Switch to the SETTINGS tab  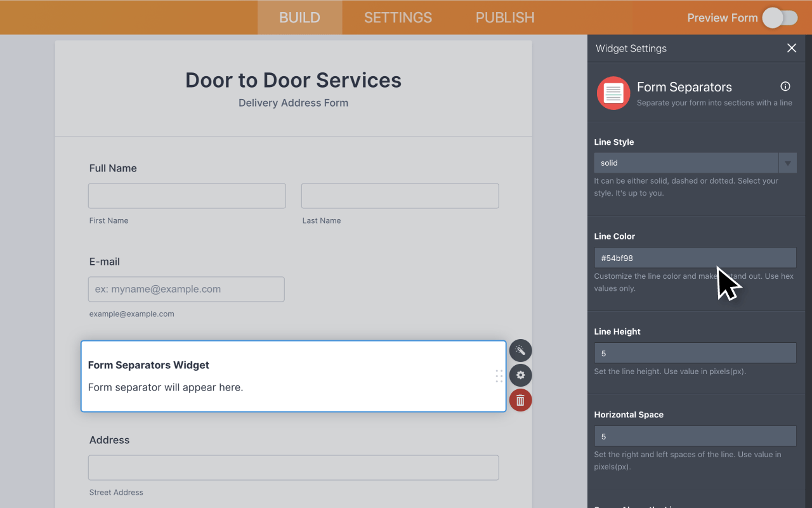(398, 17)
